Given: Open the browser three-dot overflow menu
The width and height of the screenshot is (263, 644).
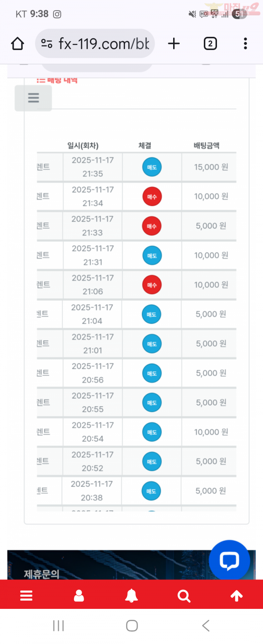Looking at the screenshot, I should (245, 43).
